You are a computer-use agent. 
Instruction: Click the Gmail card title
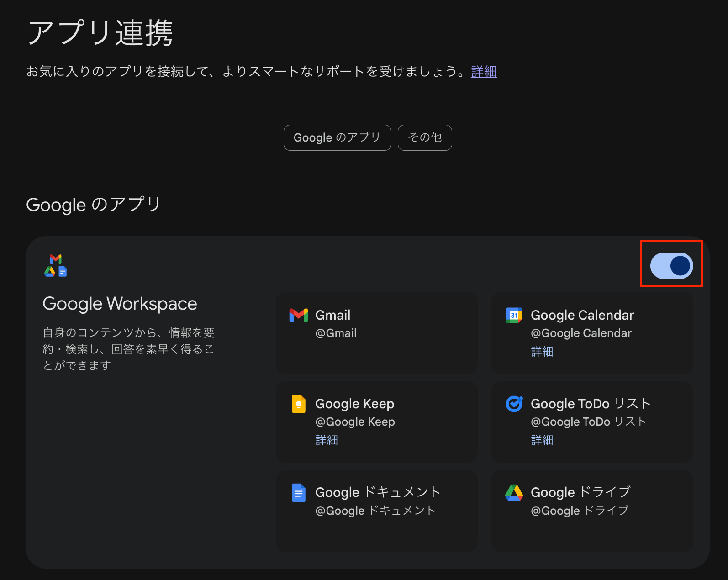(333, 315)
